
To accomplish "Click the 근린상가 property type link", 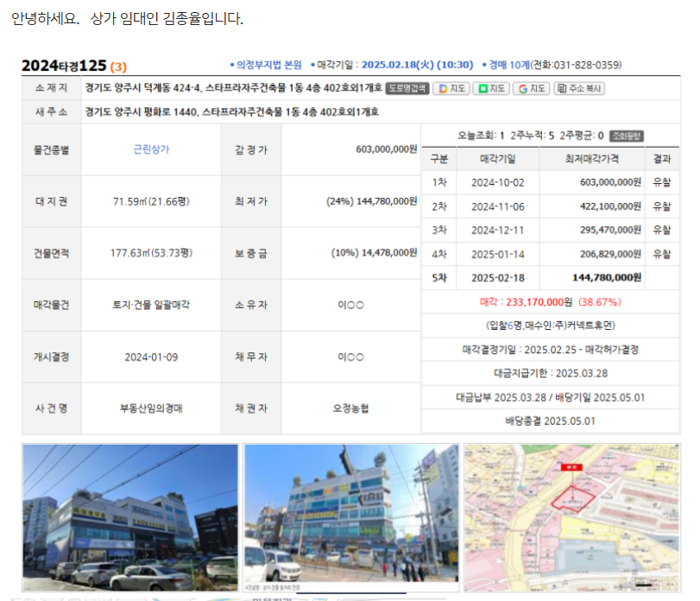I will pyautogui.click(x=151, y=149).
